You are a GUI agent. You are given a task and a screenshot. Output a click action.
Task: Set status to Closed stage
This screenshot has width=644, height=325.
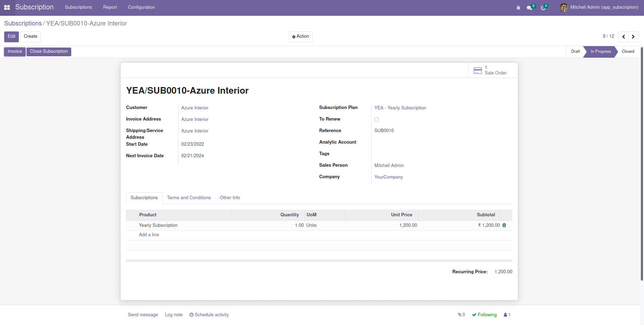[628, 52]
